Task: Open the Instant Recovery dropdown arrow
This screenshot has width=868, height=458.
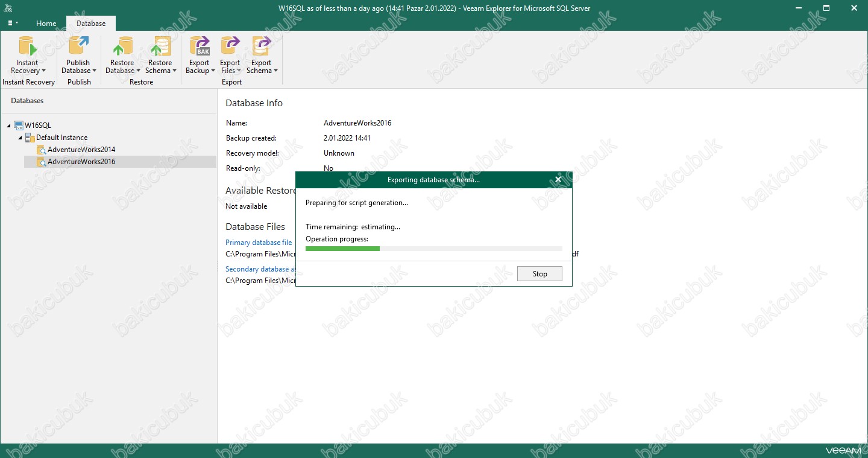Action: click(43, 71)
